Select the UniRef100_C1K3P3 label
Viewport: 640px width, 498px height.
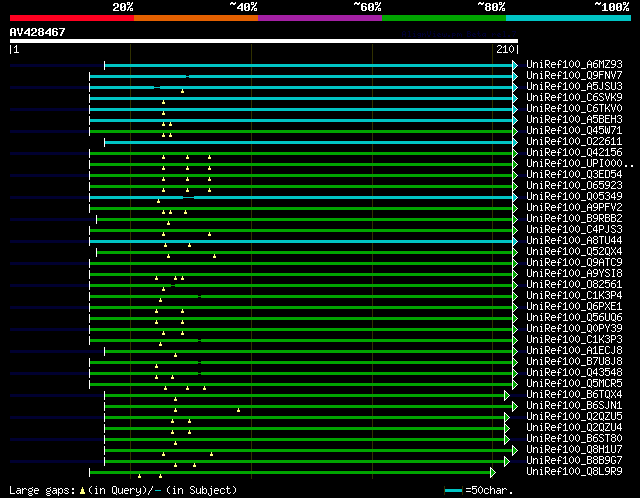click(x=574, y=340)
